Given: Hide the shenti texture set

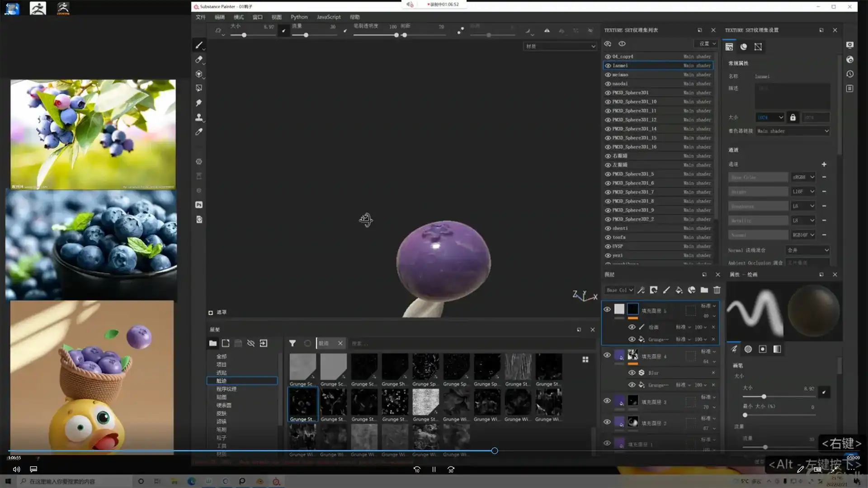Looking at the screenshot, I should pos(608,228).
